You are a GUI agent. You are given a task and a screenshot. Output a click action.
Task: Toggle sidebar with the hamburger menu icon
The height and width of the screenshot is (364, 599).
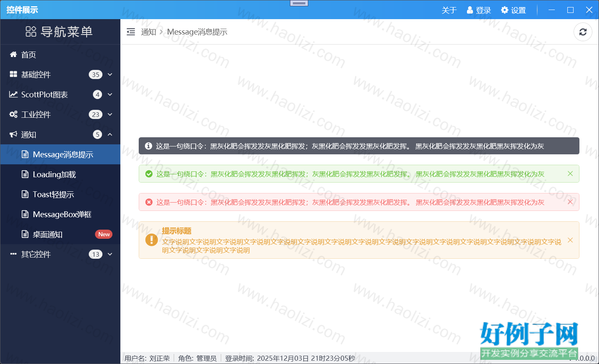click(x=131, y=32)
